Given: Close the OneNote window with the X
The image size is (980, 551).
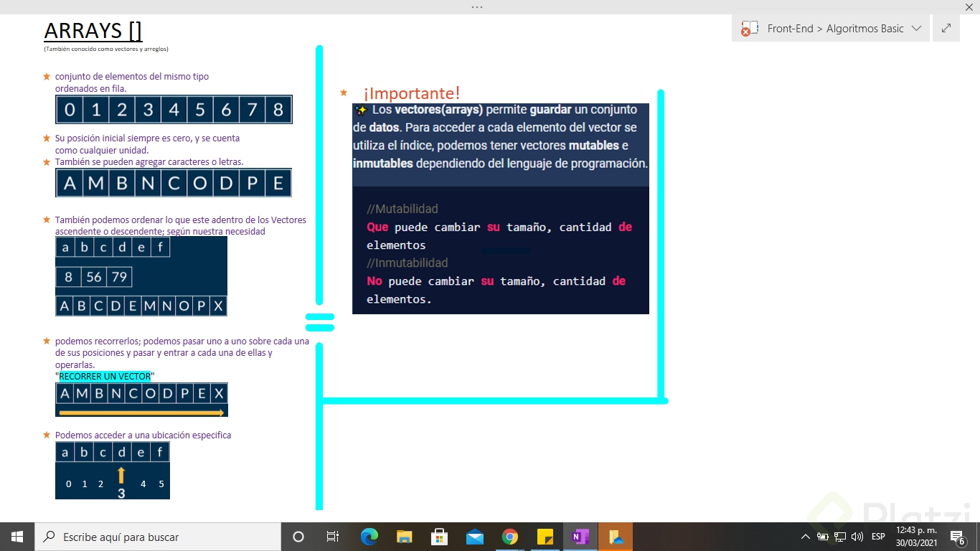Looking at the screenshot, I should pyautogui.click(x=969, y=6).
